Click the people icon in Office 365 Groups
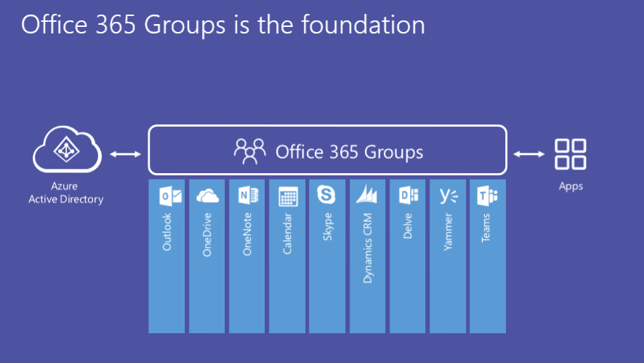 coord(250,151)
